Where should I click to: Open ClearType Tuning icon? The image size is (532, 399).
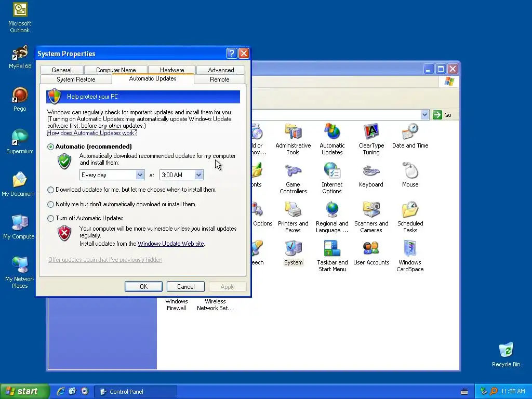coord(371,139)
